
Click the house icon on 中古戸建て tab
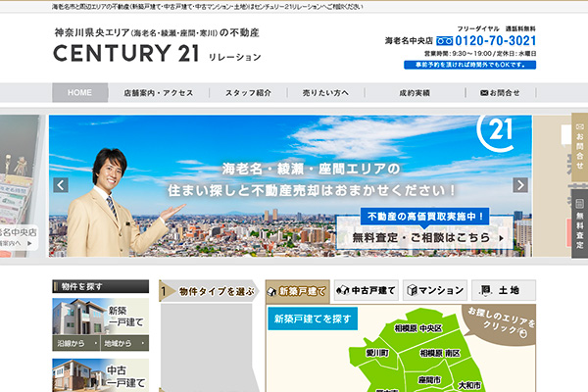tap(342, 290)
